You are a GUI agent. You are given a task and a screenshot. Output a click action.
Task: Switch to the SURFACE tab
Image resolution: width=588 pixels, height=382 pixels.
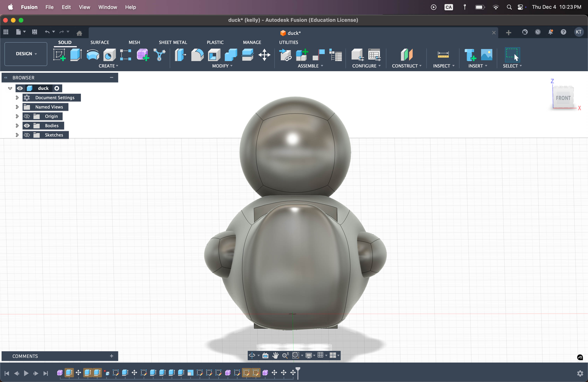100,42
